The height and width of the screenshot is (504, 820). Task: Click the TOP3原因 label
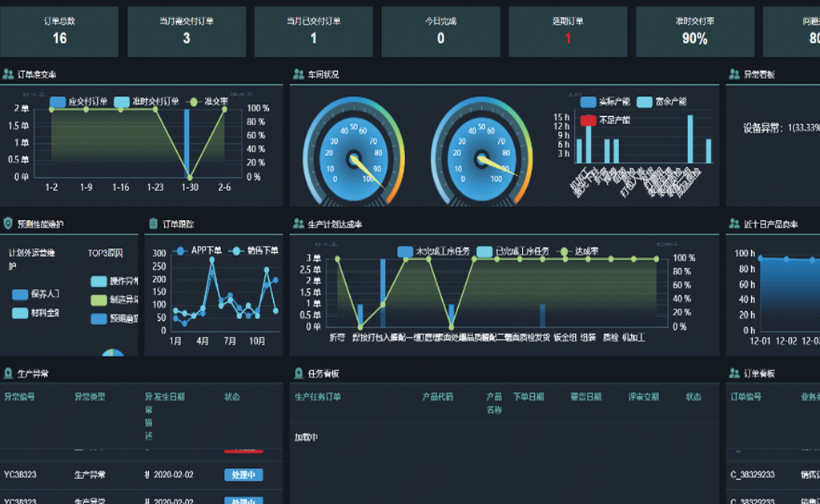coord(105,253)
